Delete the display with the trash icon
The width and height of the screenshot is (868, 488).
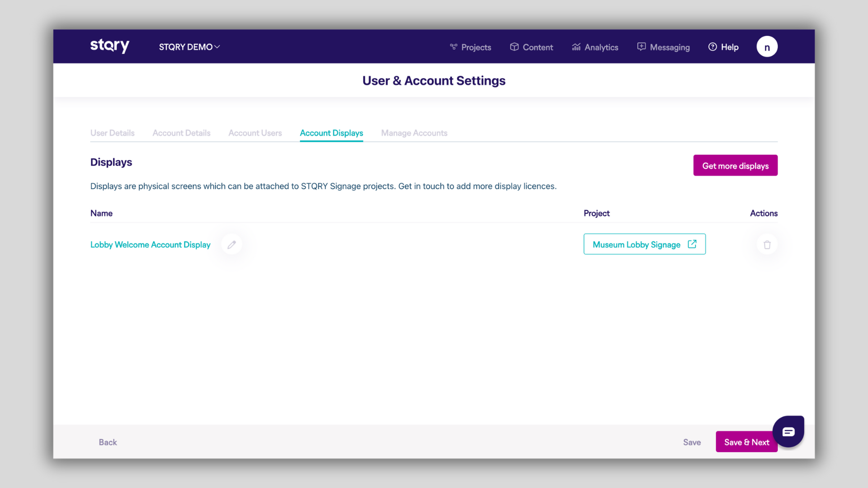(x=767, y=244)
